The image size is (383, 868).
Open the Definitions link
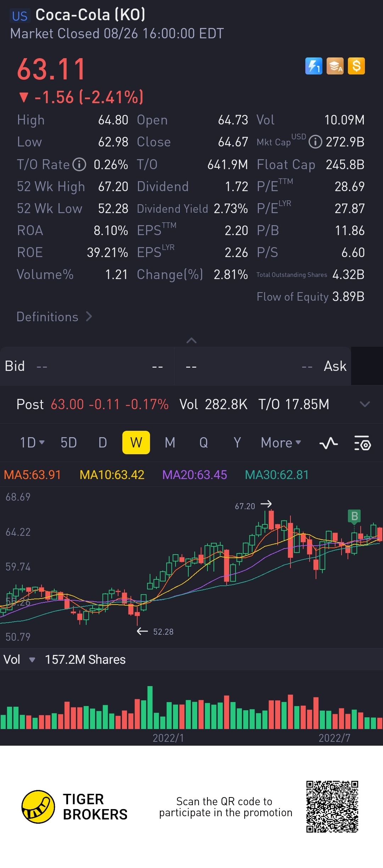coord(54,317)
